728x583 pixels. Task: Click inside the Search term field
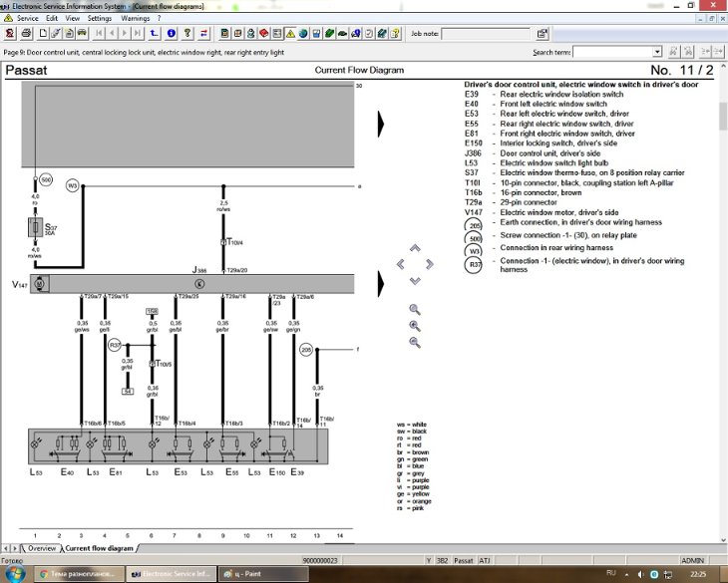(613, 52)
